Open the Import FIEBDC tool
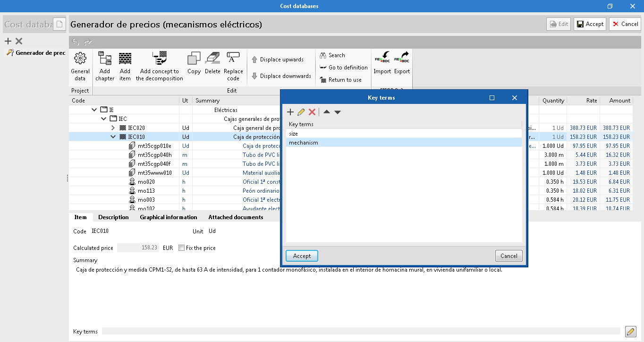The width and height of the screenshot is (644, 342). click(382, 61)
